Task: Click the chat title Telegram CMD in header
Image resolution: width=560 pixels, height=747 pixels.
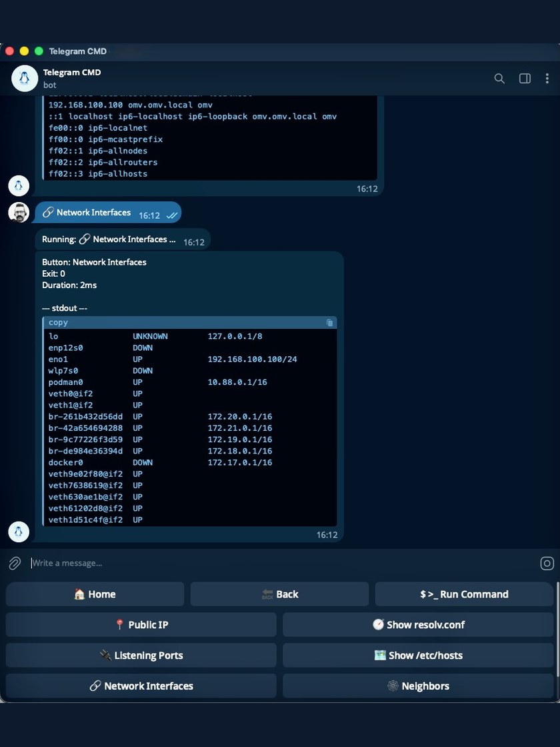Action: (72, 73)
